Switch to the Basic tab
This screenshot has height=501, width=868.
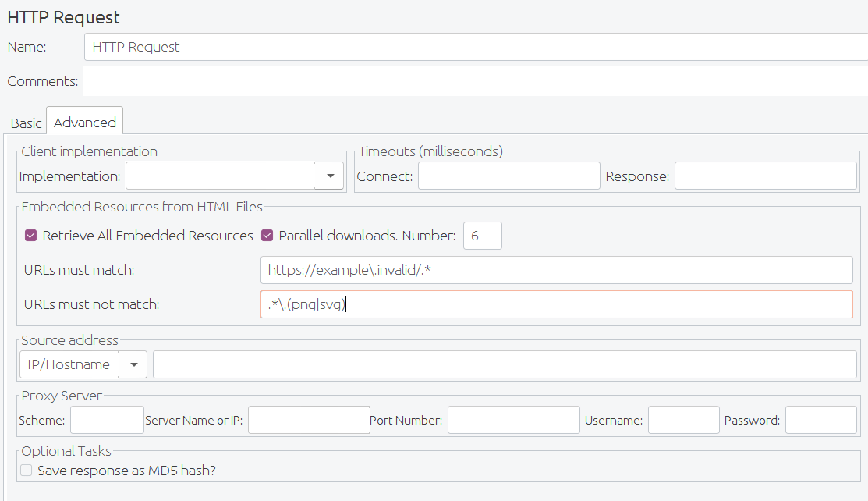tap(26, 121)
